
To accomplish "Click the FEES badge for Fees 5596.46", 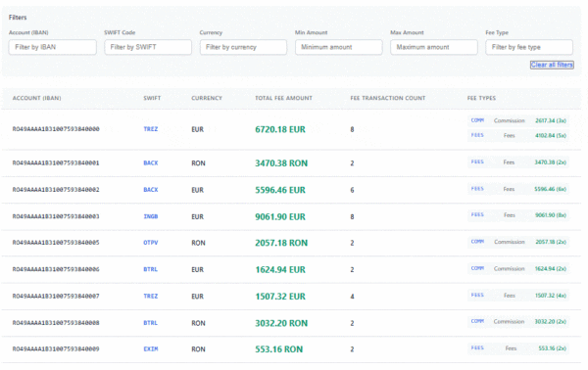I will coord(477,189).
